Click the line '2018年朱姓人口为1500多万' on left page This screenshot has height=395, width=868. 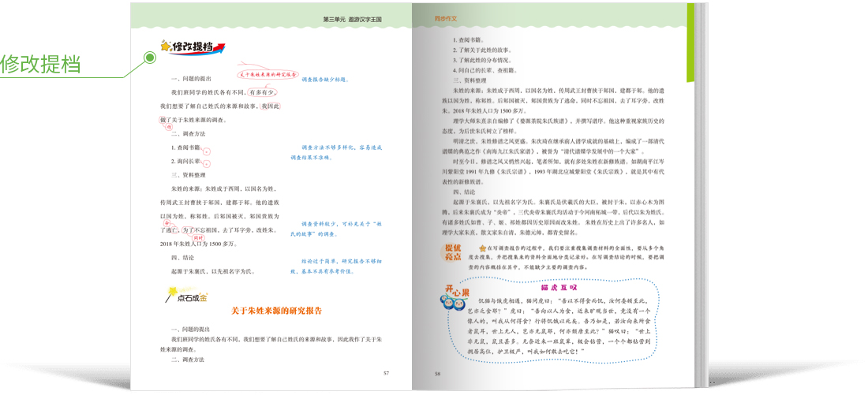[197, 244]
